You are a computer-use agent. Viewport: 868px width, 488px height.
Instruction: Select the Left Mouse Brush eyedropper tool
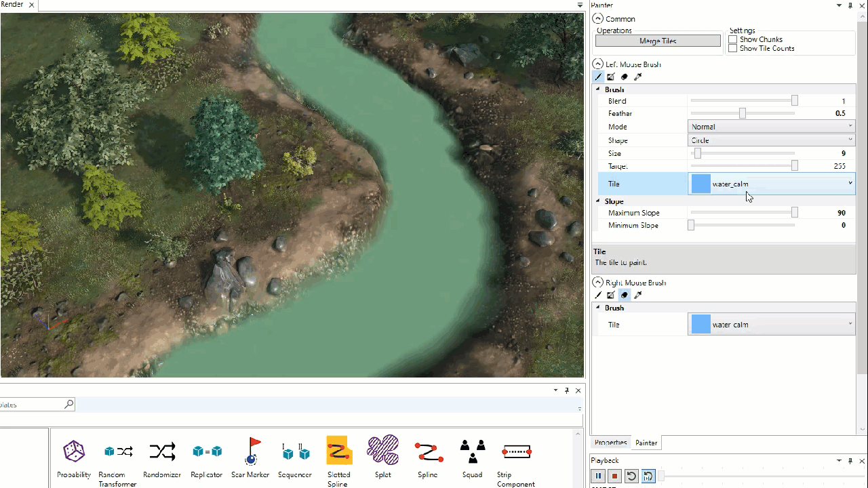[638, 77]
